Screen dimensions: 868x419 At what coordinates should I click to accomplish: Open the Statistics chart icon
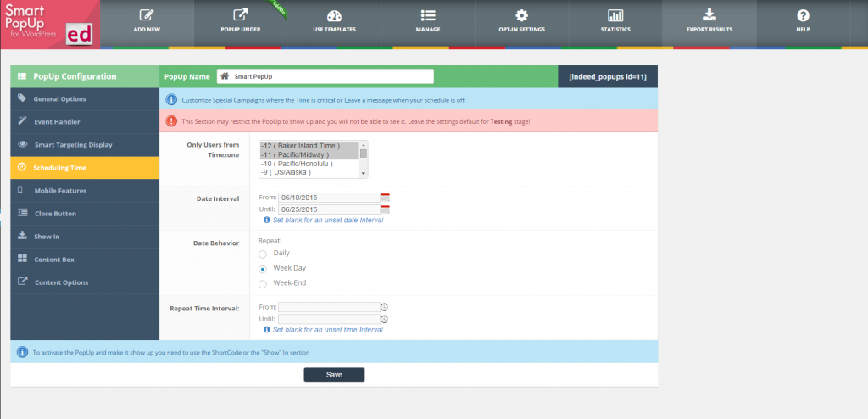tap(615, 15)
